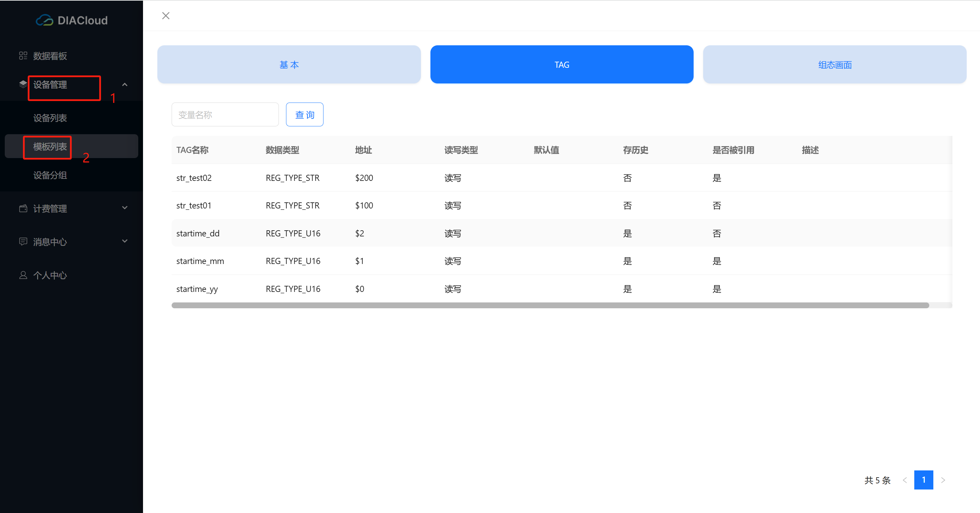The width and height of the screenshot is (980, 513).
Task: Click the horizontal table scrollbar
Action: click(x=550, y=305)
